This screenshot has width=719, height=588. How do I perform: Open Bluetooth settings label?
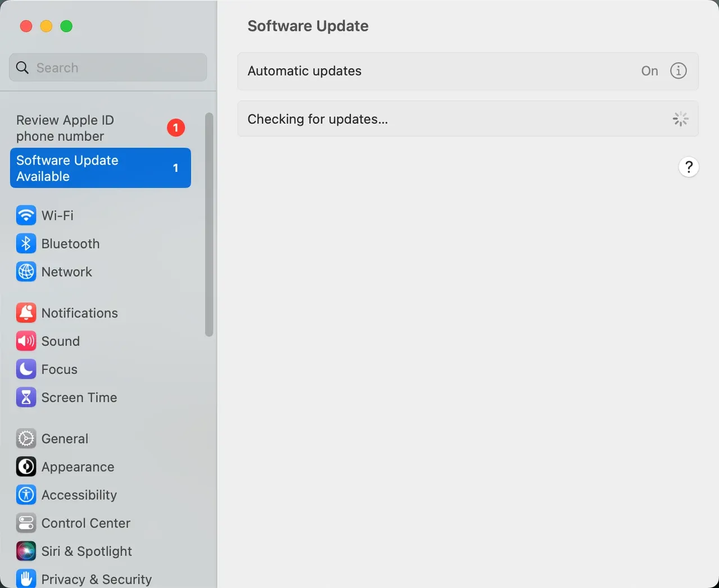click(70, 244)
